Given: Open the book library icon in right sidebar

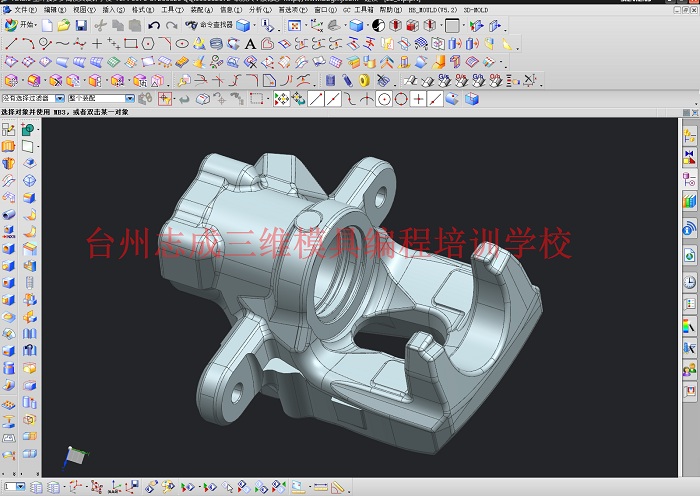Looking at the screenshot, I should (690, 201).
